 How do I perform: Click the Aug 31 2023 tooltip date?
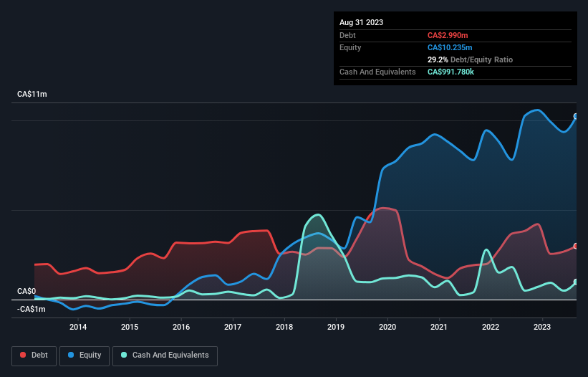pos(361,22)
